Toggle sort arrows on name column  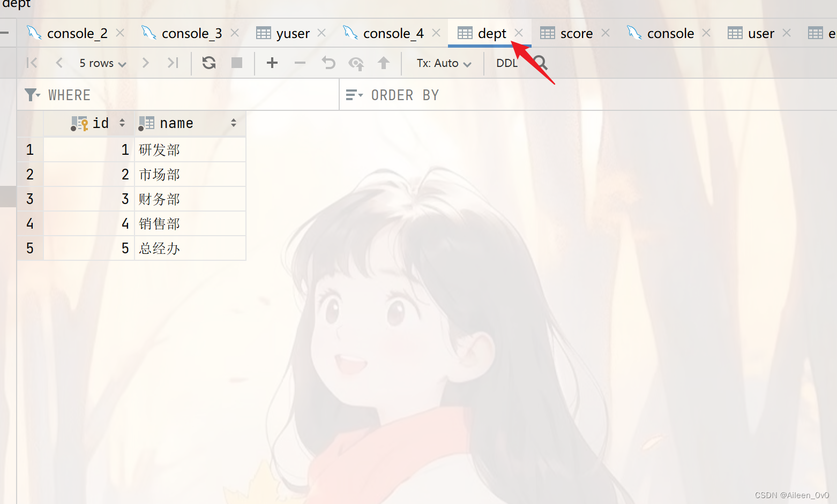tap(234, 123)
